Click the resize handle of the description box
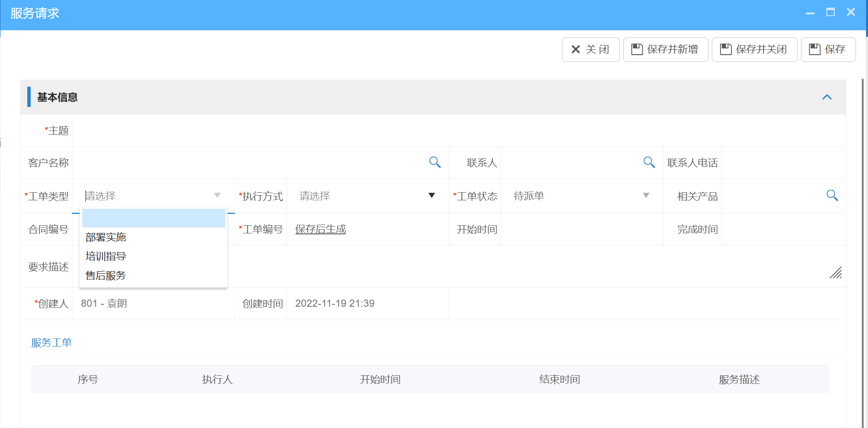Viewport: 868px width, 428px height. tap(835, 273)
